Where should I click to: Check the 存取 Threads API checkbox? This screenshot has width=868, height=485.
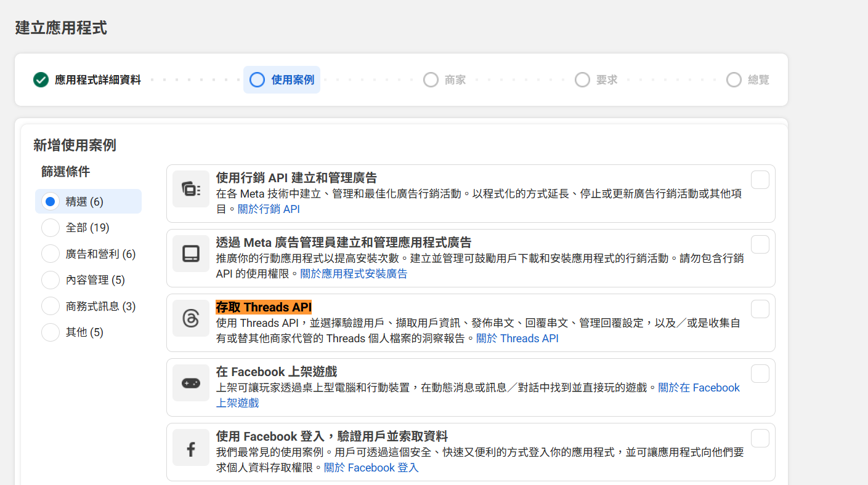coord(760,309)
